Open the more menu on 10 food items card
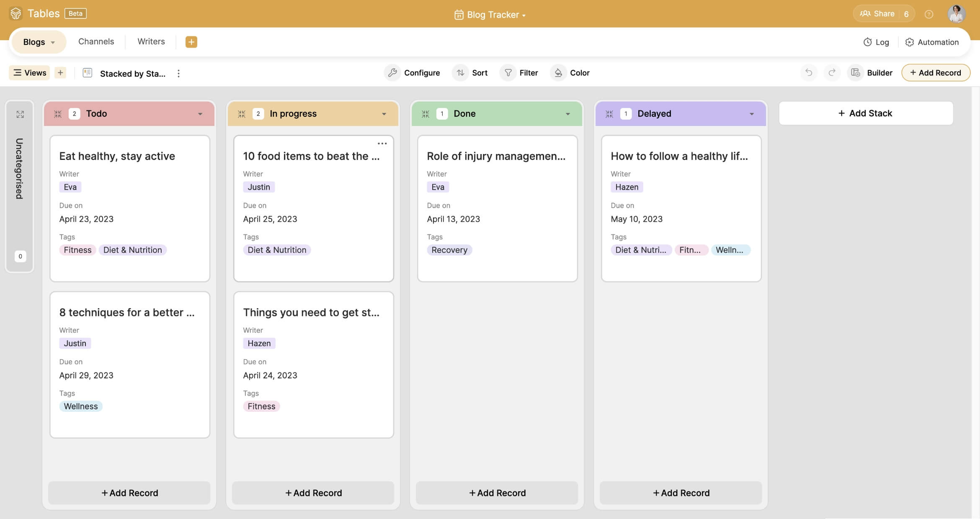 point(382,144)
